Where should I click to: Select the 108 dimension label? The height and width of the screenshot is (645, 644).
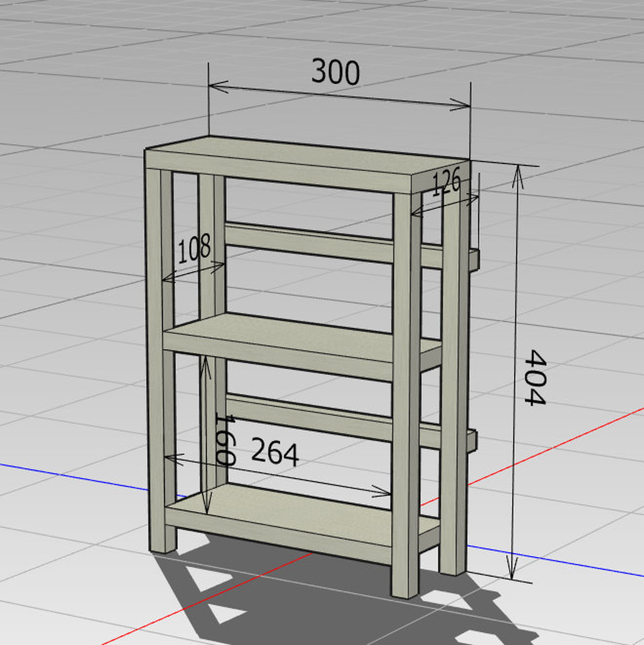tap(194, 248)
